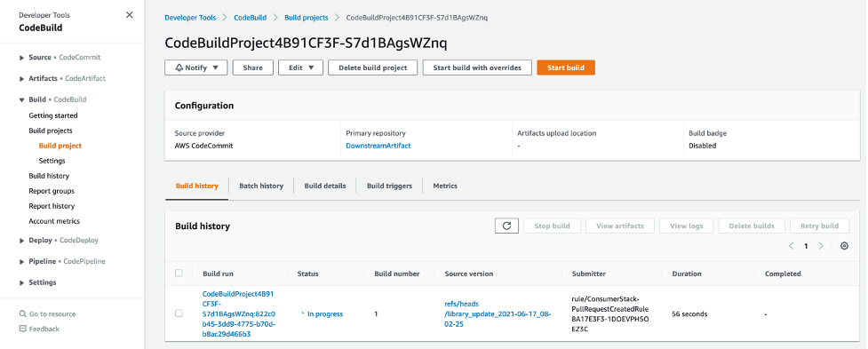The image size is (868, 349).
Task: Go to next page arrow in pagination
Action: coord(821,246)
